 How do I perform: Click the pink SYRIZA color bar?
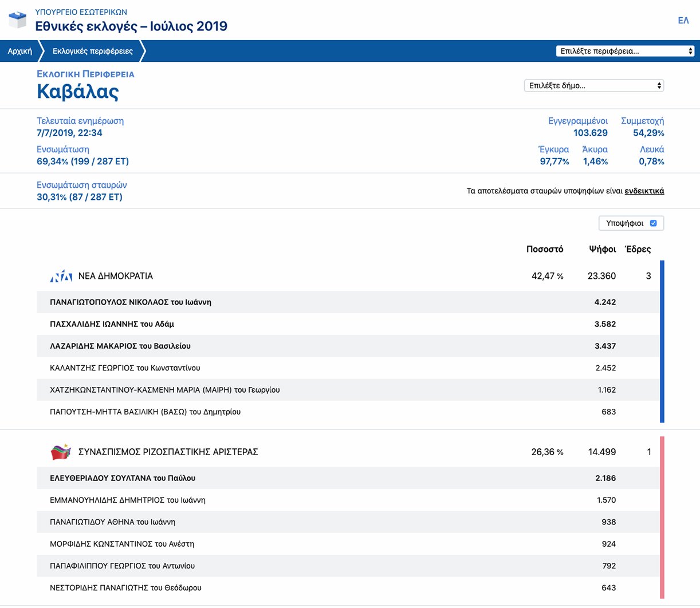click(x=662, y=518)
